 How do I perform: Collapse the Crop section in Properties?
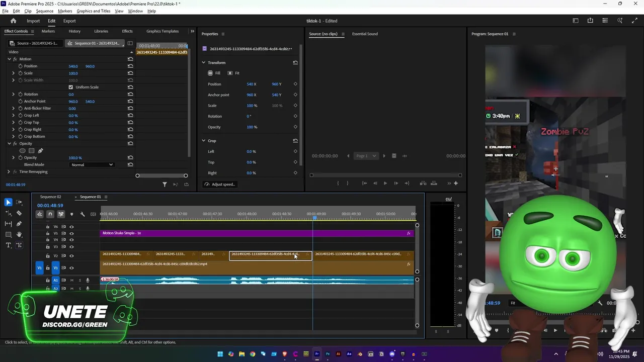pos(204,141)
